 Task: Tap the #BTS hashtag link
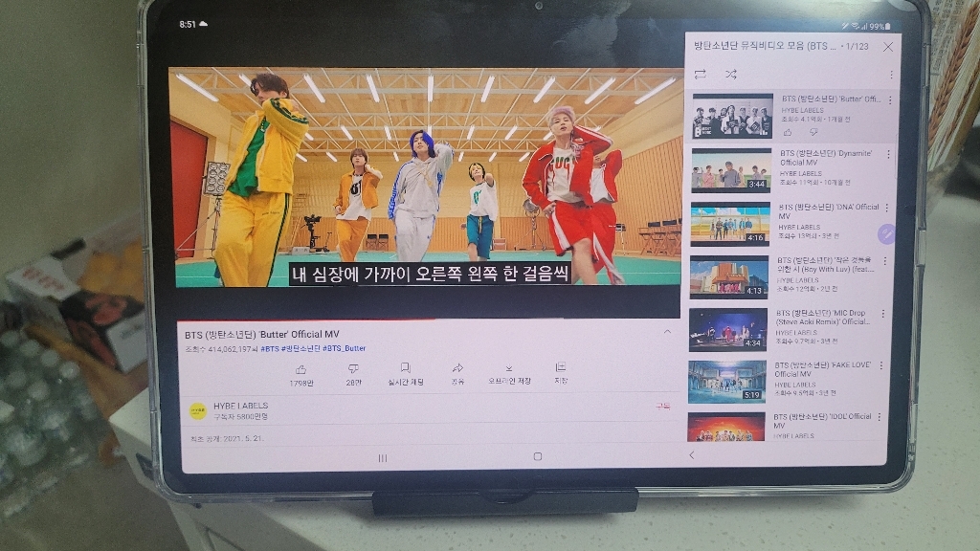pos(269,349)
